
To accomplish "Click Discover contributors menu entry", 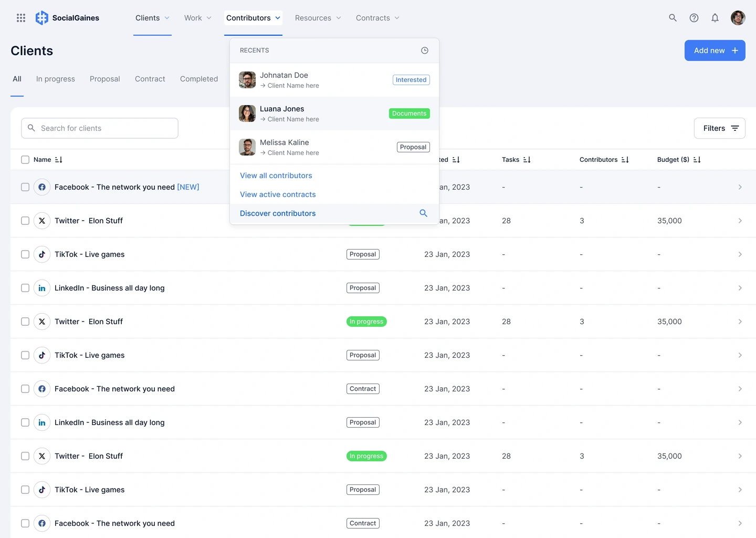I will (x=334, y=213).
